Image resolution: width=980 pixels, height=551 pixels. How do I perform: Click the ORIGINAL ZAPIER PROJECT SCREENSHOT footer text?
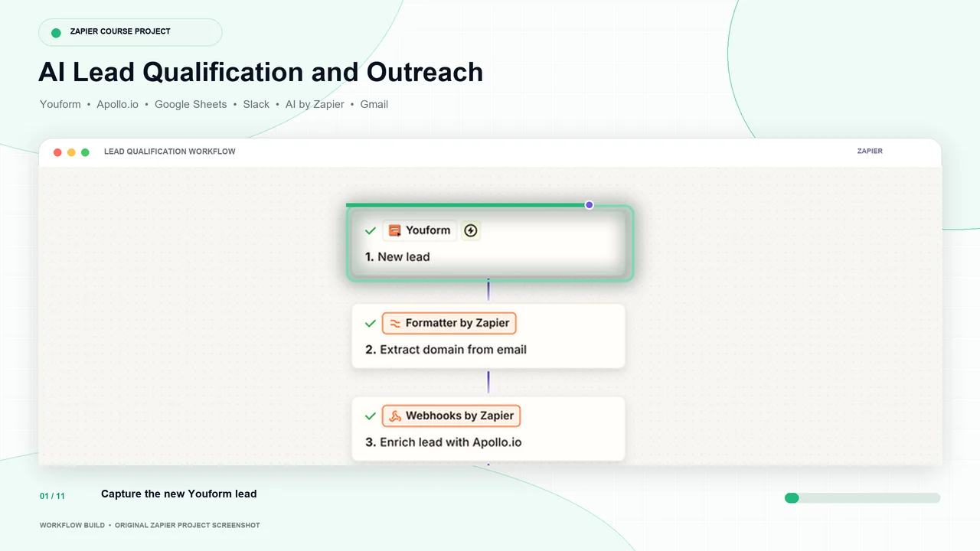[x=188, y=526]
